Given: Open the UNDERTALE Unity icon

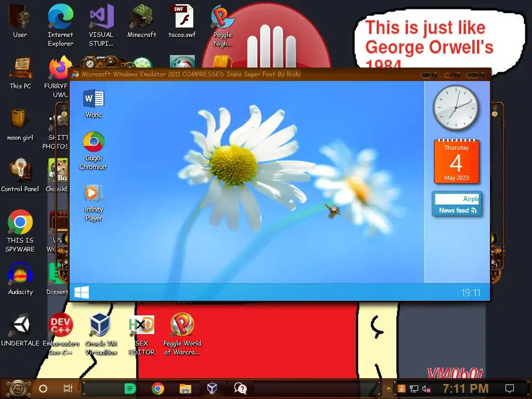Looking at the screenshot, I should [x=20, y=330].
